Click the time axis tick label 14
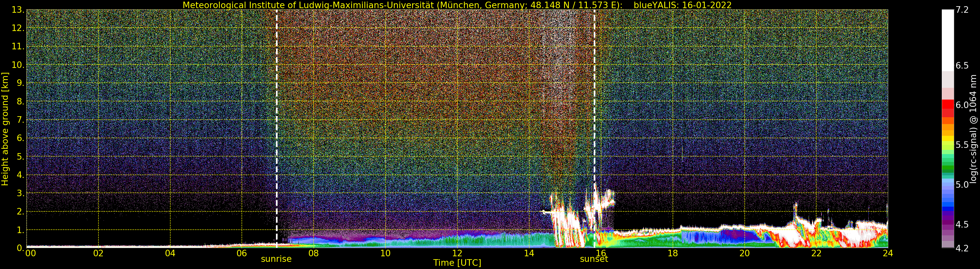This screenshot has width=980, height=269. pyautogui.click(x=529, y=253)
